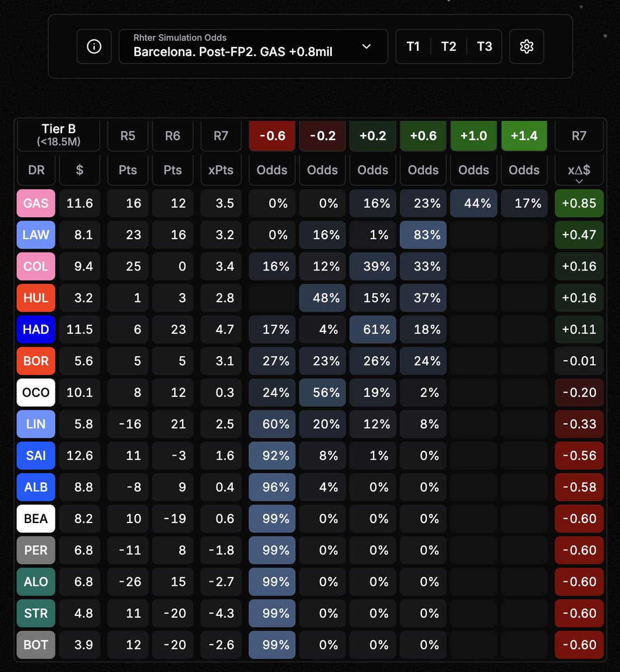Click the -0.33 value in LIN row
This screenshot has width=620, height=672.
tap(579, 424)
